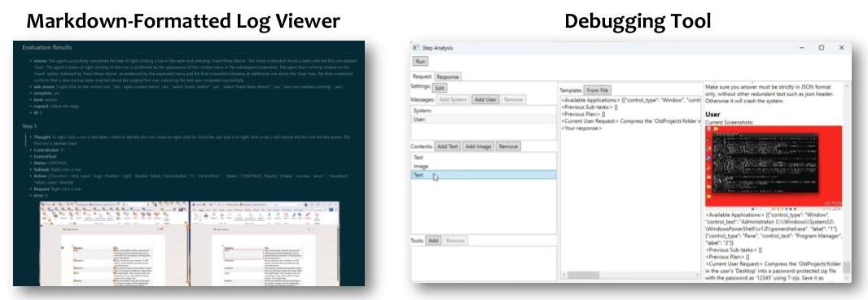Select the highlighted Text content item
868x300 pixels.
click(484, 175)
